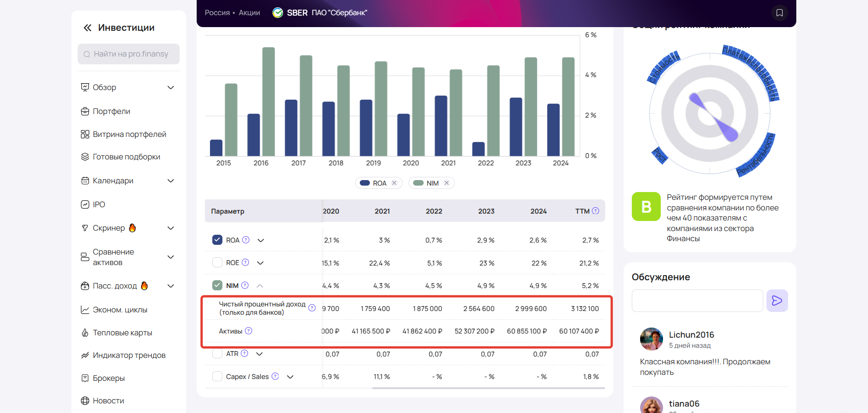Click the search magnifier icon in sidebar
This screenshot has width=868, height=413.
[x=86, y=54]
